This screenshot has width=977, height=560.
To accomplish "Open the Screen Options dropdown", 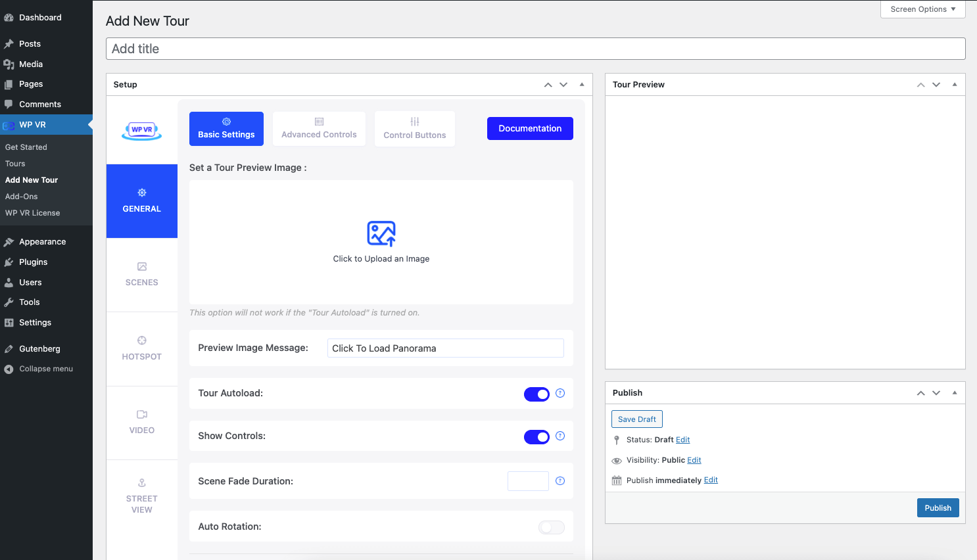I will (922, 9).
